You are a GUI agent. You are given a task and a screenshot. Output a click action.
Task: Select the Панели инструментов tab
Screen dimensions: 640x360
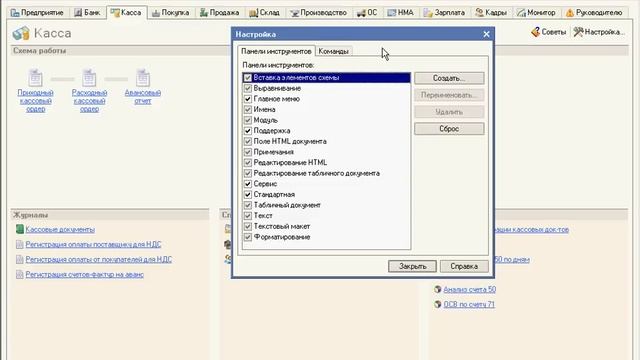coord(276,51)
